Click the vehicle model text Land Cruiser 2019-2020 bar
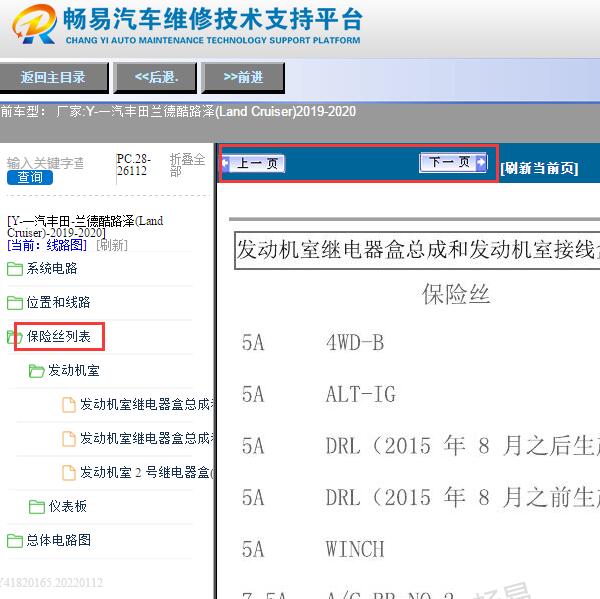 pos(178,112)
